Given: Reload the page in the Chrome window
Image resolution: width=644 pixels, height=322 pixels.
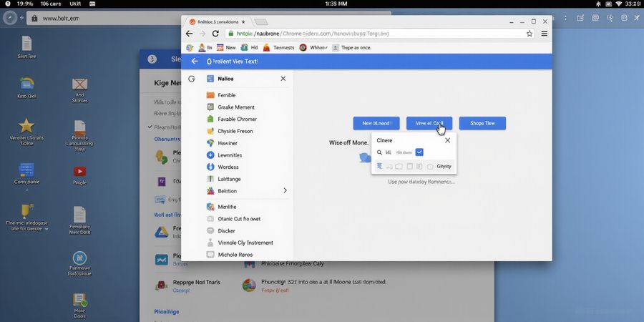Looking at the screenshot, I should click(x=215, y=34).
